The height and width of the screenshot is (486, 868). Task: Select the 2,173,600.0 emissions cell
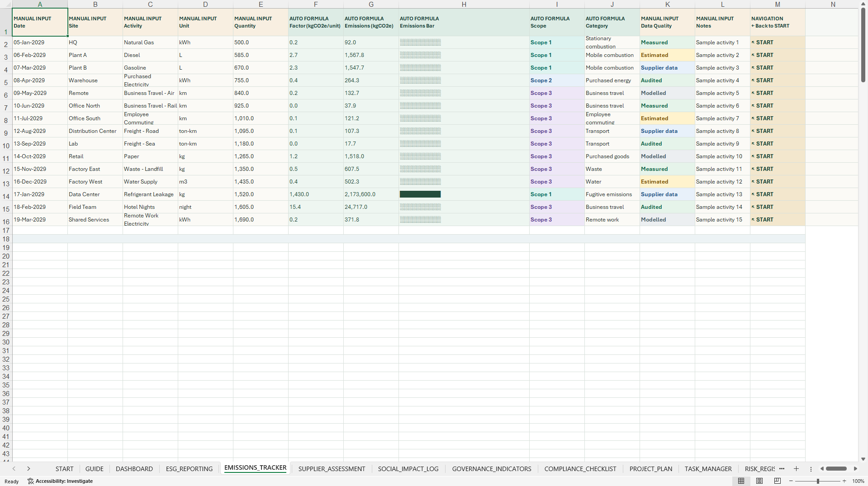point(371,194)
